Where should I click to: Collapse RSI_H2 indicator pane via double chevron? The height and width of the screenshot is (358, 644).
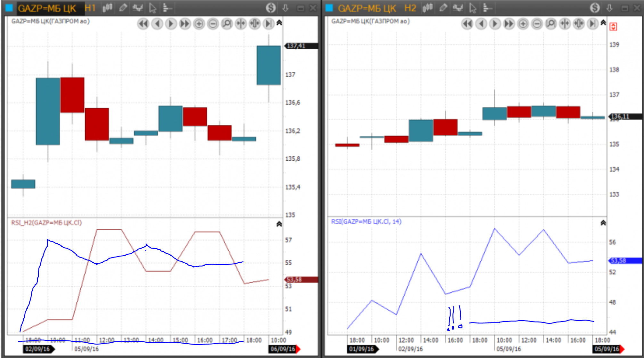[279, 224]
